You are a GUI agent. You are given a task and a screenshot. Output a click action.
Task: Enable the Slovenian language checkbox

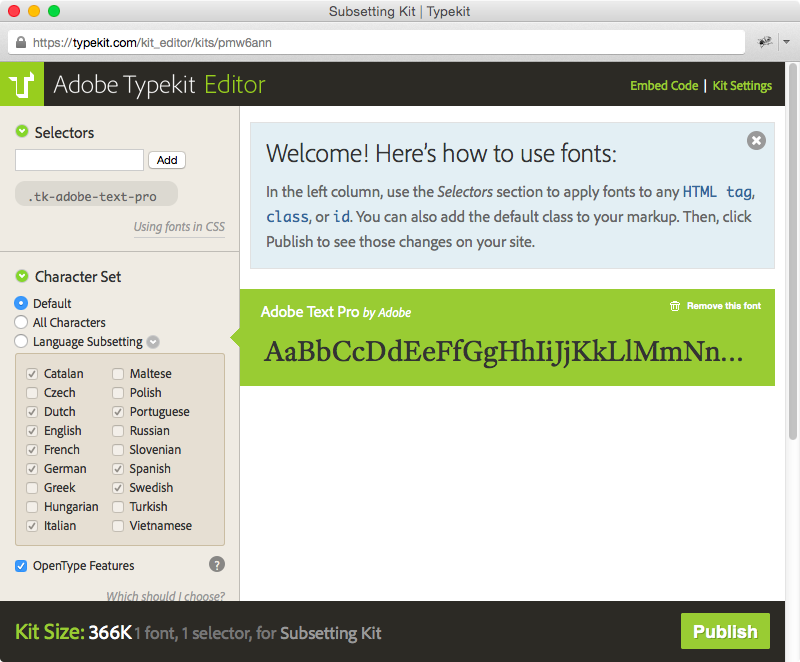click(x=118, y=450)
